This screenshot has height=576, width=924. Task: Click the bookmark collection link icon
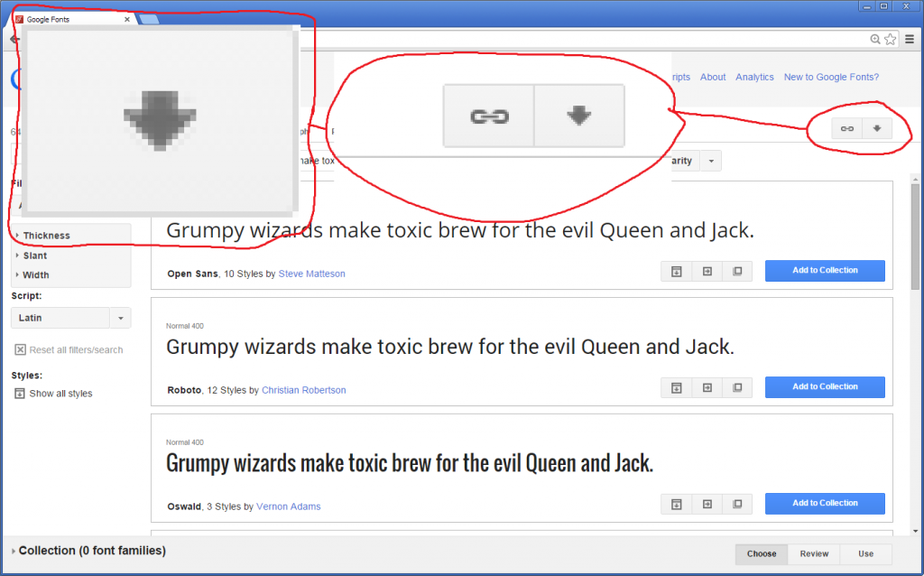846,128
